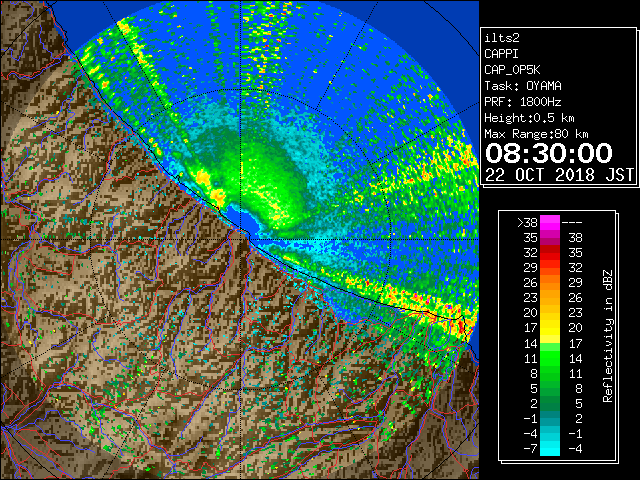Select the '22 OCT 2018 JST' date
Viewport: 640px width, 480px height.
pyautogui.click(x=560, y=175)
